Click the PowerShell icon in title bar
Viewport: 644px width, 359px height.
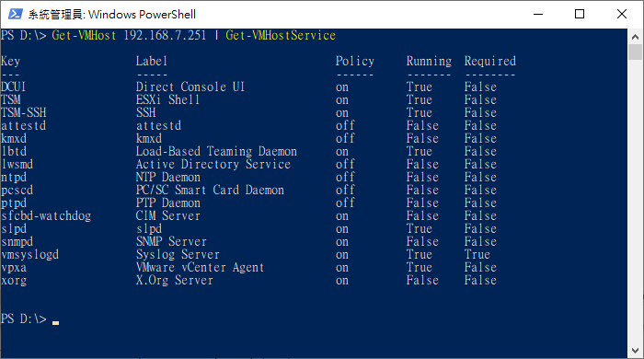(x=16, y=15)
